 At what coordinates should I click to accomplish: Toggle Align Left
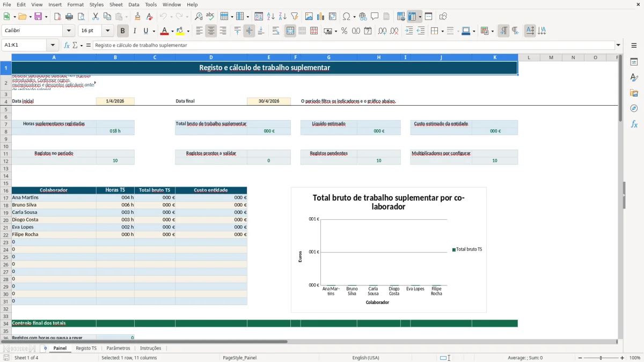pyautogui.click(x=199, y=31)
